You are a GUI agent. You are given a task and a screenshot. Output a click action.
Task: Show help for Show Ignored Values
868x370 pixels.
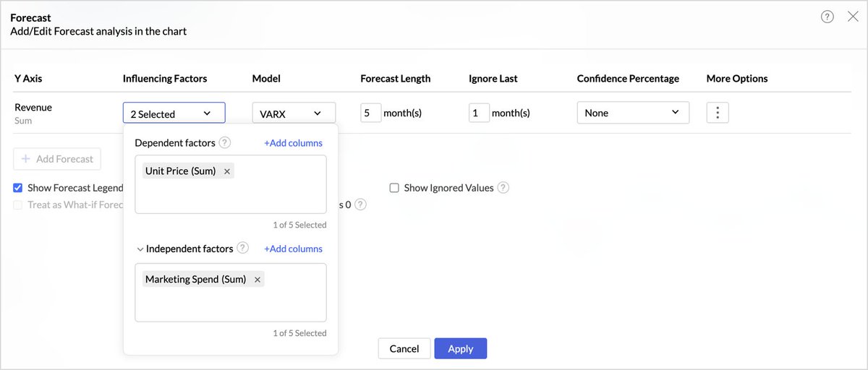(x=503, y=187)
